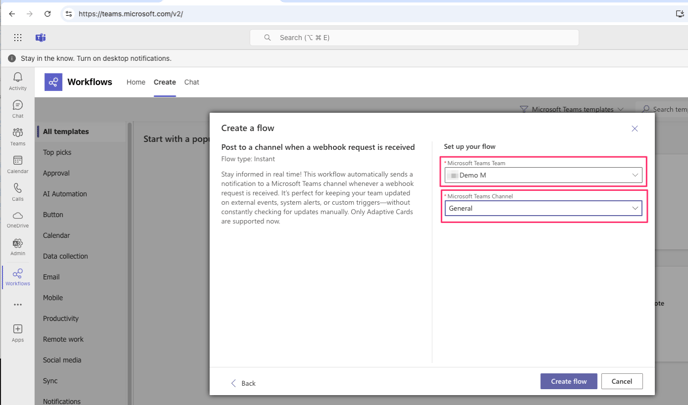This screenshot has height=405, width=688.
Task: Open OneDrive cloud icon
Action: point(18,217)
